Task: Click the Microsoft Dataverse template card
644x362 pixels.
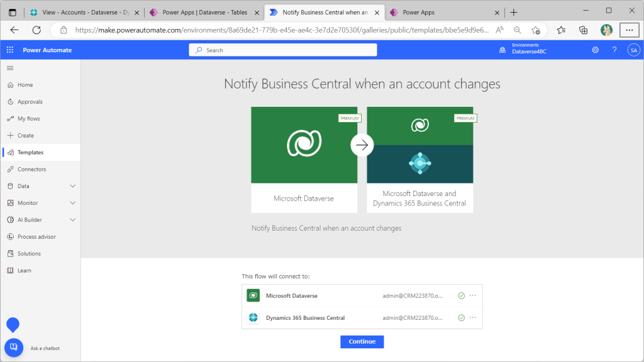Action: (304, 160)
